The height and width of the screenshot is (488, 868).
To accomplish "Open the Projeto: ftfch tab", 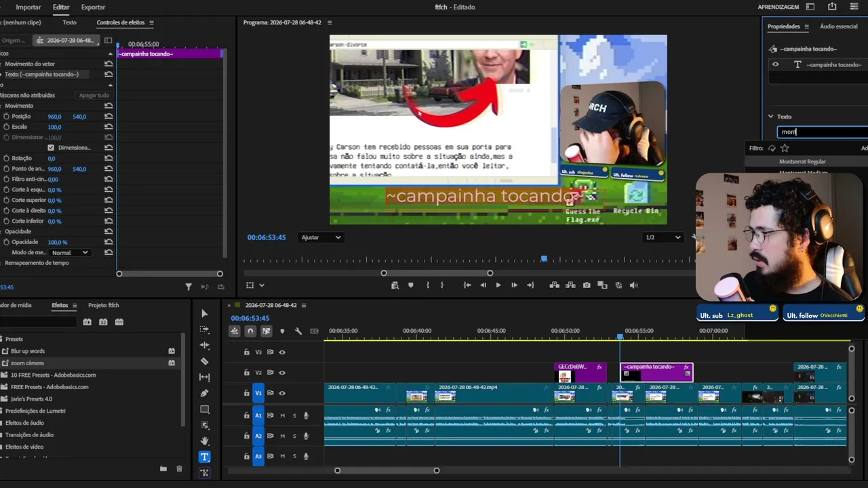I will [x=103, y=305].
